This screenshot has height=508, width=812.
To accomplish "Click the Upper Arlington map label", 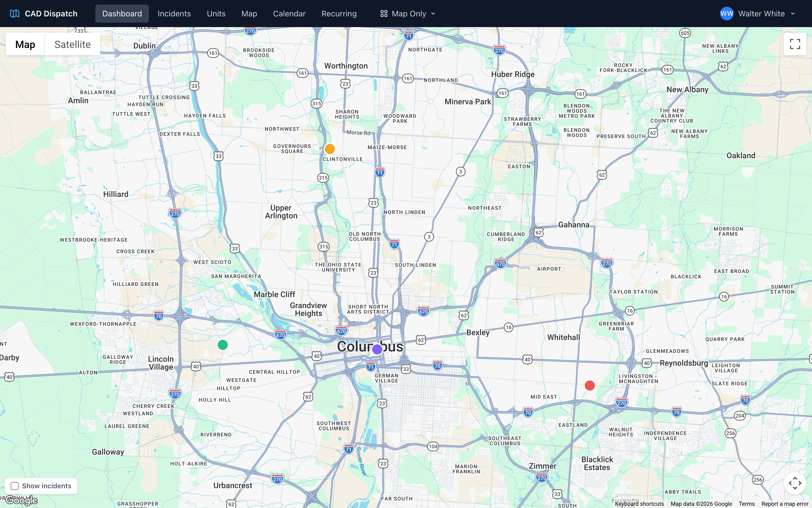I will tap(281, 212).
